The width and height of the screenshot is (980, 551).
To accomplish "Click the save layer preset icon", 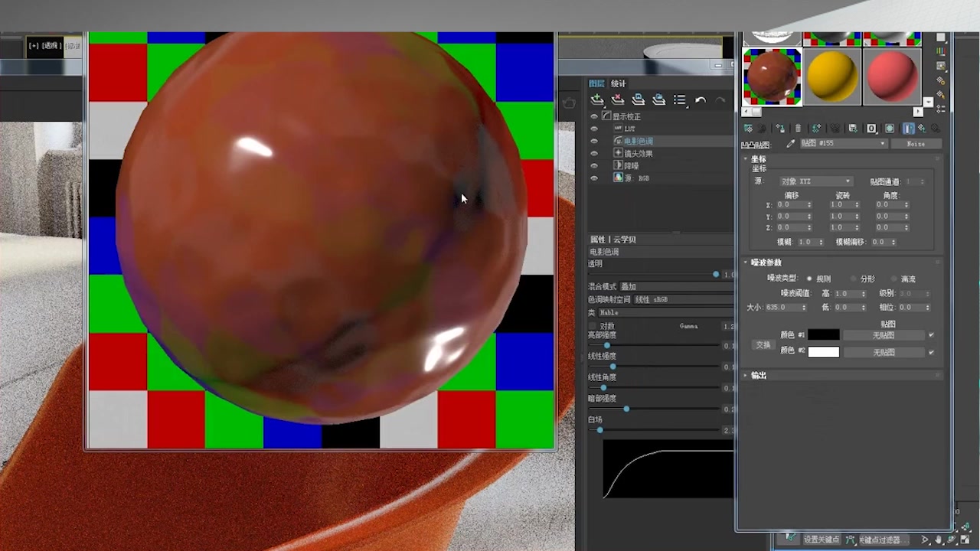I will 639,99.
